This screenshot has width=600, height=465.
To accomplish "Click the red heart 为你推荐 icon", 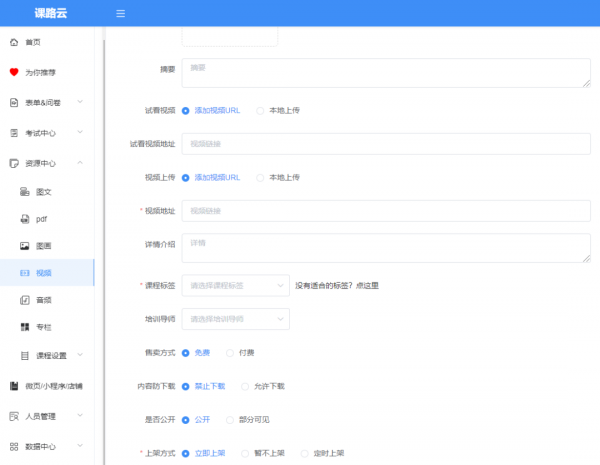I will (x=14, y=72).
